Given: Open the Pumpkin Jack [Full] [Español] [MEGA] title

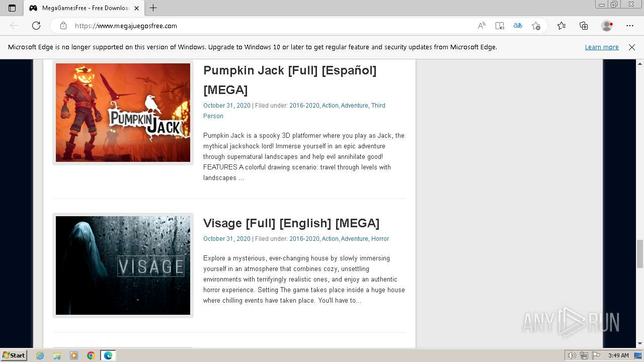Looking at the screenshot, I should tap(290, 80).
